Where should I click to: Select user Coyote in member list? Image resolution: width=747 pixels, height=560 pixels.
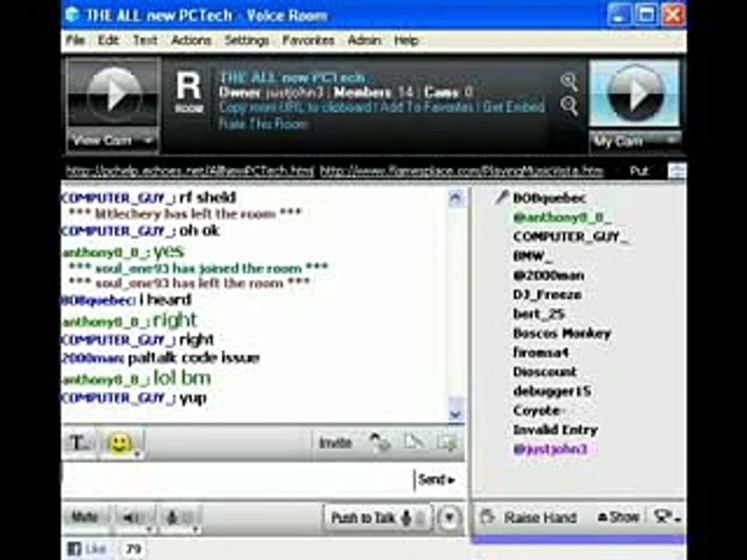538,410
